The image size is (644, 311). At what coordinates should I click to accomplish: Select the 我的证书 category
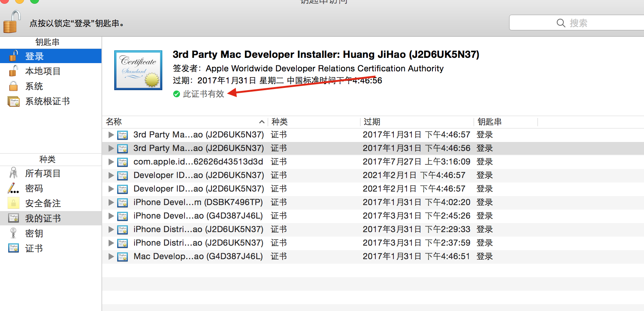[x=51, y=218]
